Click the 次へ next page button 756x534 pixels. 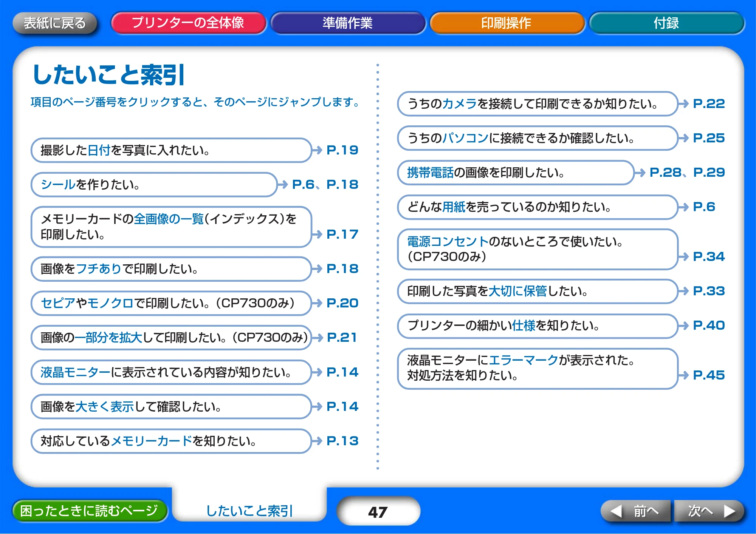[x=709, y=511]
